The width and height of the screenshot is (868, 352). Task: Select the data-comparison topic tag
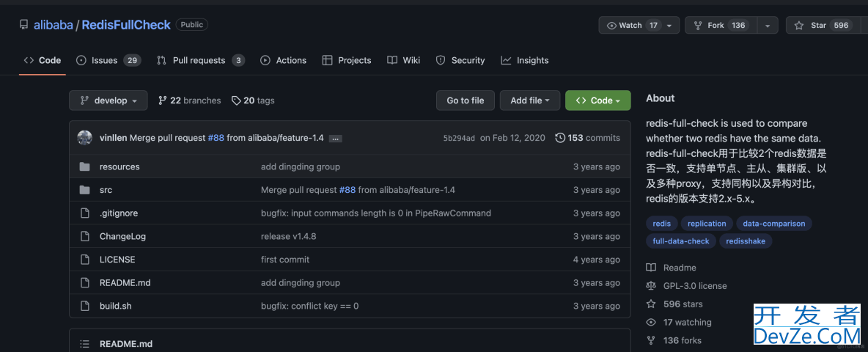pos(774,224)
